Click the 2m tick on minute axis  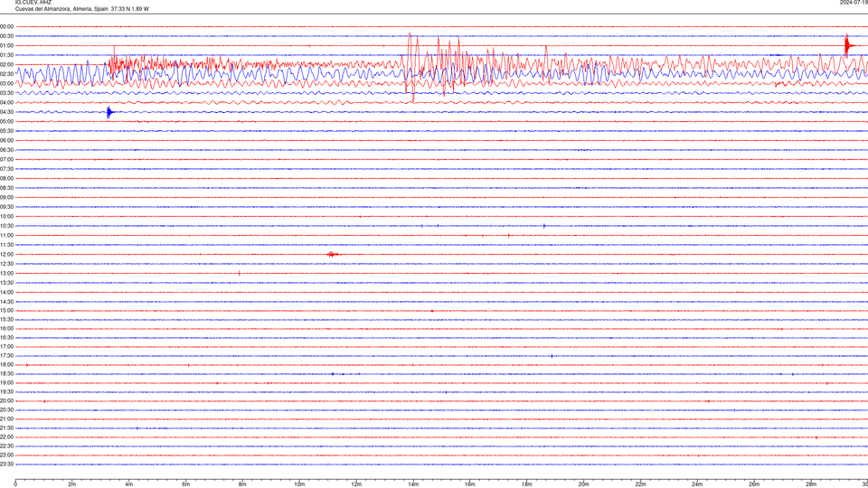72,484
